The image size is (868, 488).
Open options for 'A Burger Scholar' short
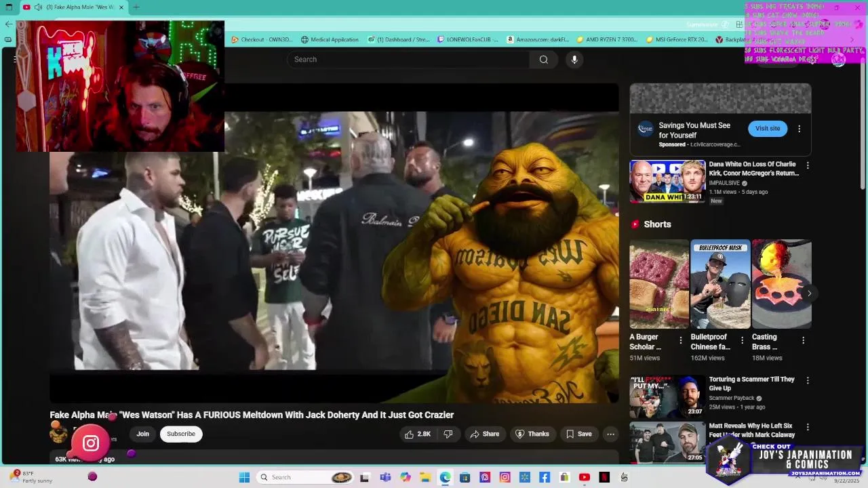coord(681,340)
